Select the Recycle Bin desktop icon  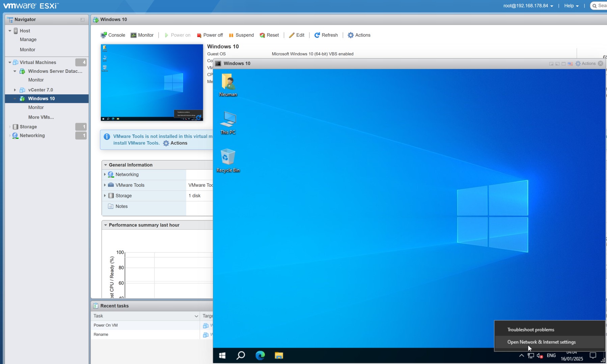coord(228,161)
